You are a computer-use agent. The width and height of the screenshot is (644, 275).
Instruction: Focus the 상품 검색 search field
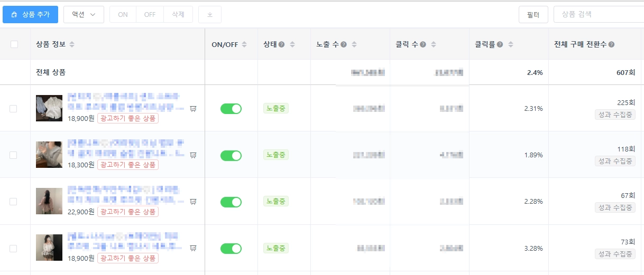pos(597,15)
